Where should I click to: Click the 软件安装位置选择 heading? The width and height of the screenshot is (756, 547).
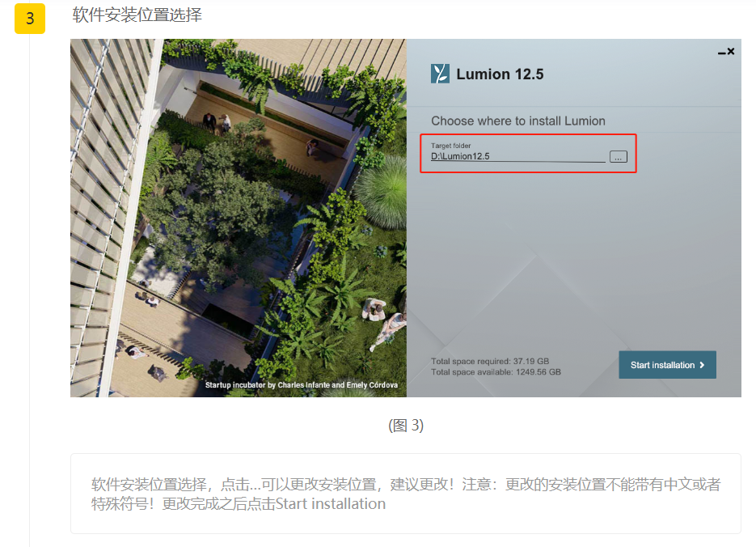(137, 15)
